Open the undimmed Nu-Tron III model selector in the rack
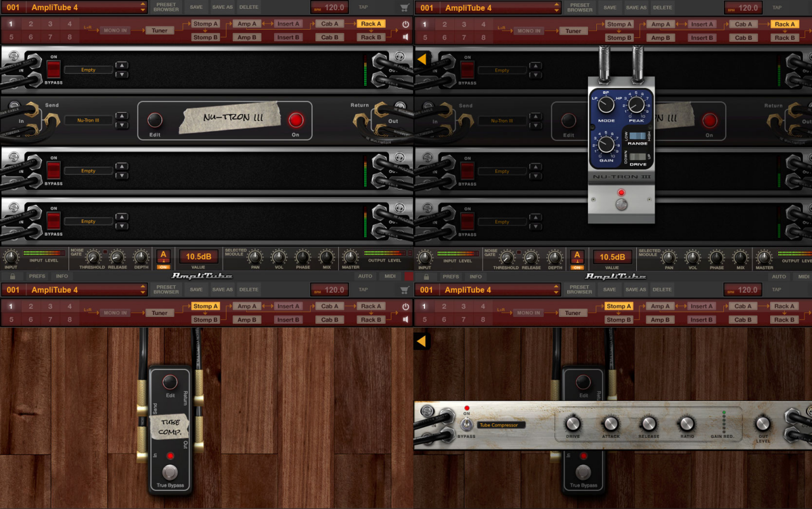Screen dimensions: 812x509 [x=88, y=120]
